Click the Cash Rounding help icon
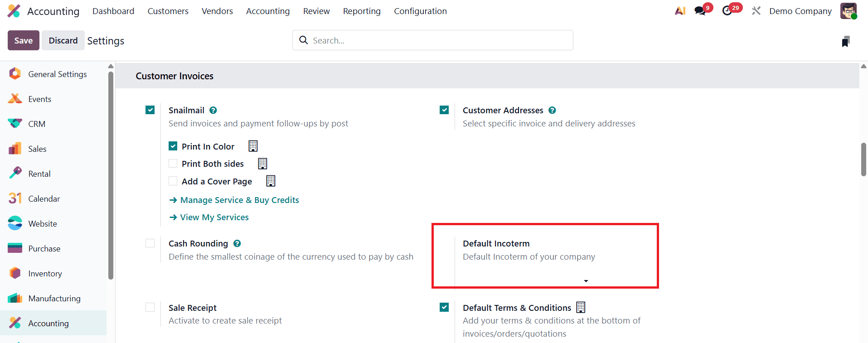 (237, 243)
